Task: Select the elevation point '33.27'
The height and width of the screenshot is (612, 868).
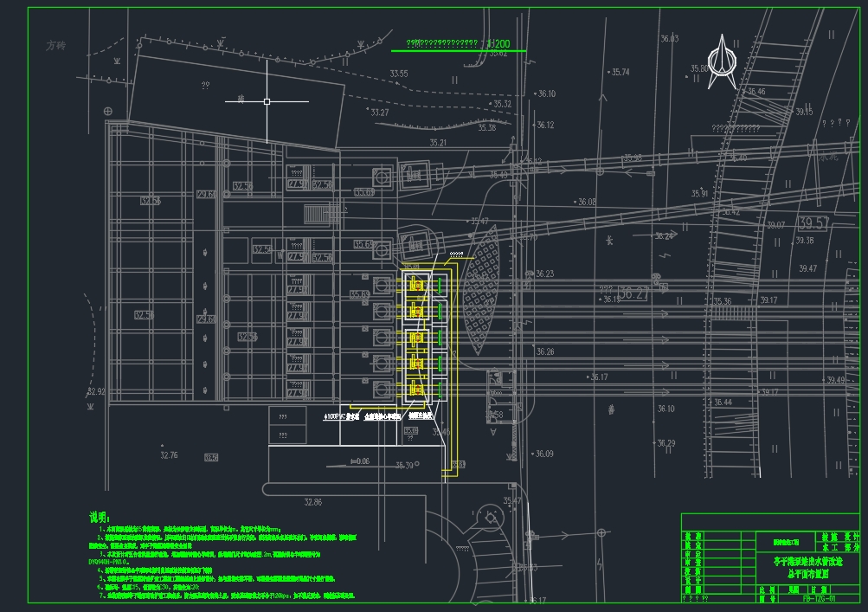Action: [x=380, y=113]
